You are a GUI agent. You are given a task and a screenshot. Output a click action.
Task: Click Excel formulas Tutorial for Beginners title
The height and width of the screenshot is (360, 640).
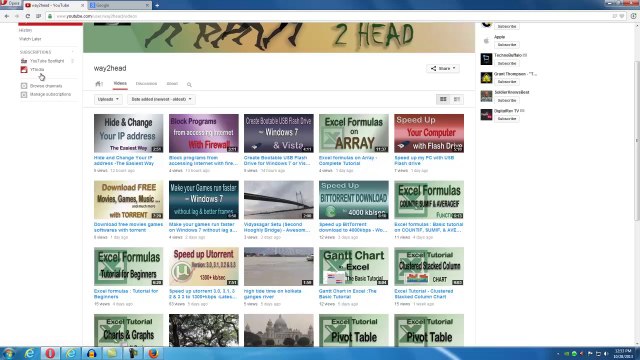pos(126,294)
